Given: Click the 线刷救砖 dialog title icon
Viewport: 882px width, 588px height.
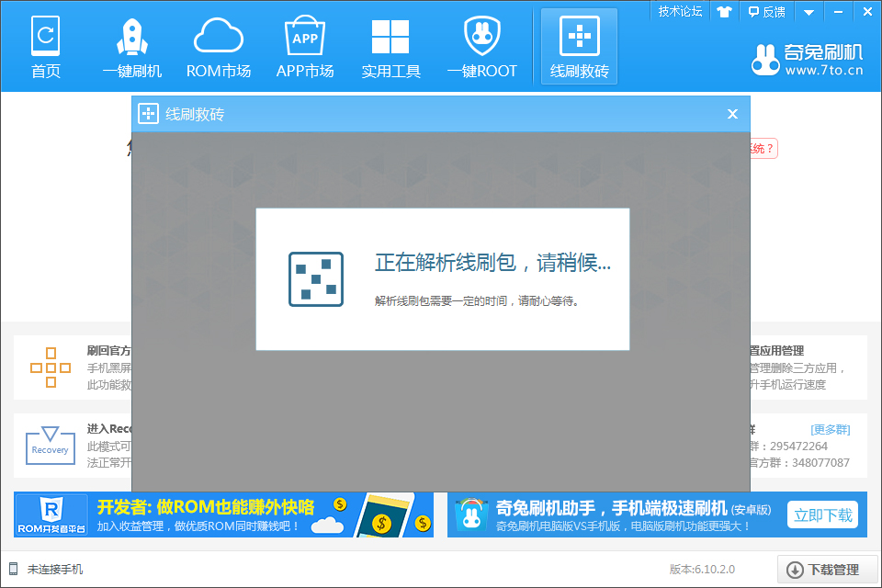Looking at the screenshot, I should 149,114.
